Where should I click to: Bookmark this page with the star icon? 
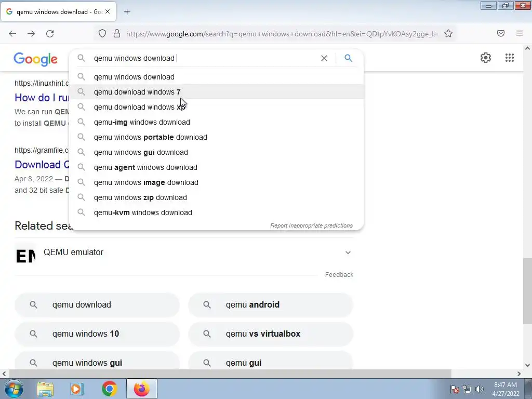[x=448, y=34]
